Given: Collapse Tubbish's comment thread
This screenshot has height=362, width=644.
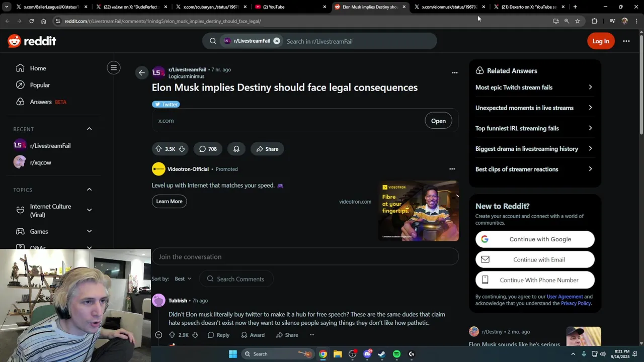Looking at the screenshot, I should tap(158, 335).
